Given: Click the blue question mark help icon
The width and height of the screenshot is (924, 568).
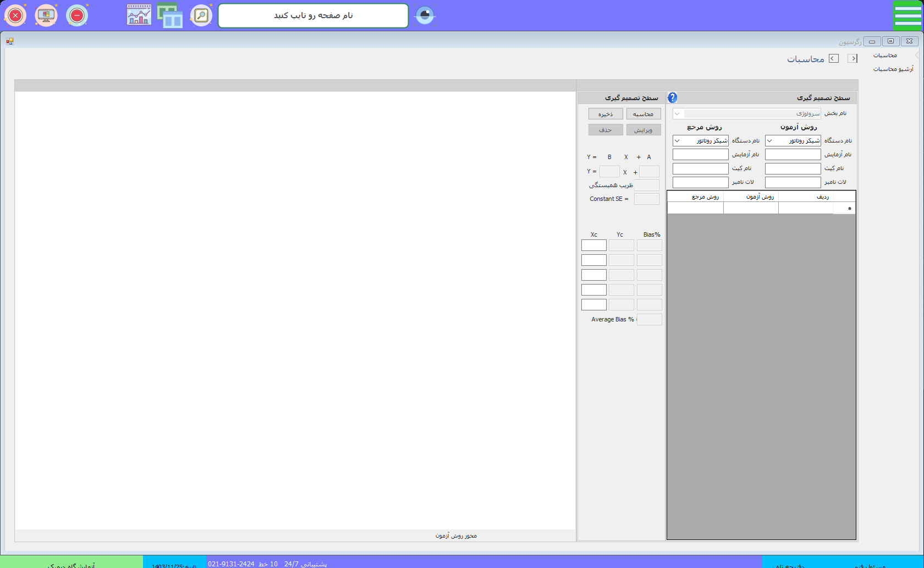Looking at the screenshot, I should (x=672, y=97).
